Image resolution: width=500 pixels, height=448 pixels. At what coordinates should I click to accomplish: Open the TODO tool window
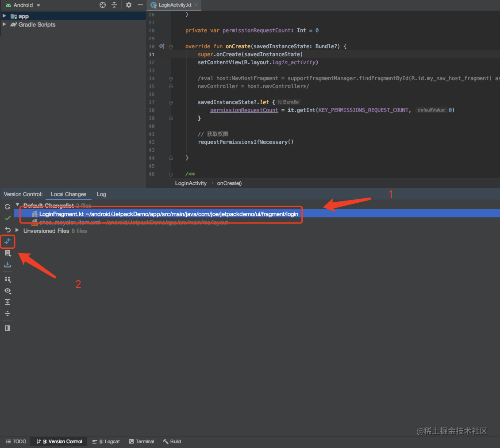click(x=16, y=442)
